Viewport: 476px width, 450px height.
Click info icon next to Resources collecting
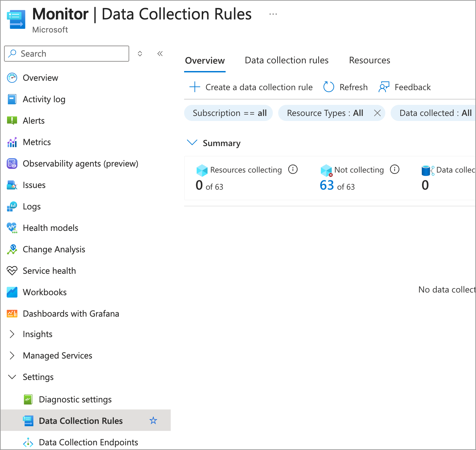pyautogui.click(x=293, y=169)
